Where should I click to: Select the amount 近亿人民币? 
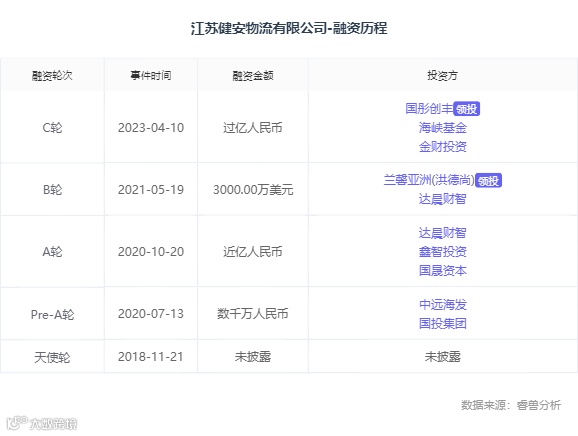tap(253, 252)
